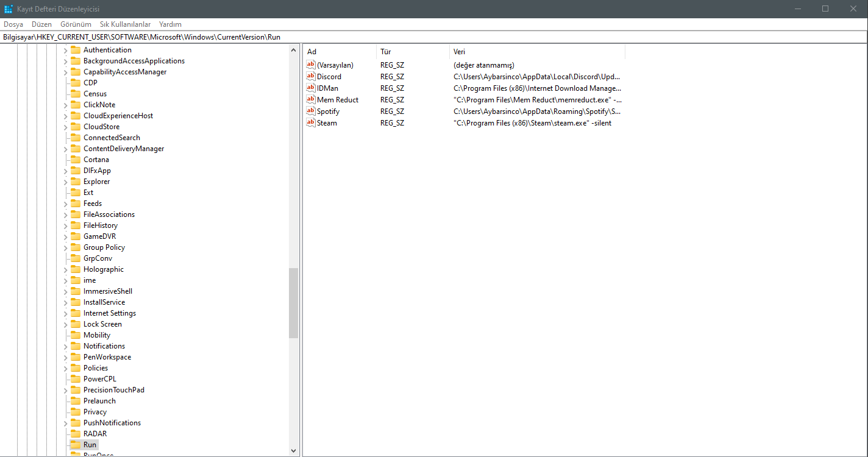Click the RADAR folder icon
Image resolution: width=868 pixels, height=457 pixels.
(x=76, y=434)
